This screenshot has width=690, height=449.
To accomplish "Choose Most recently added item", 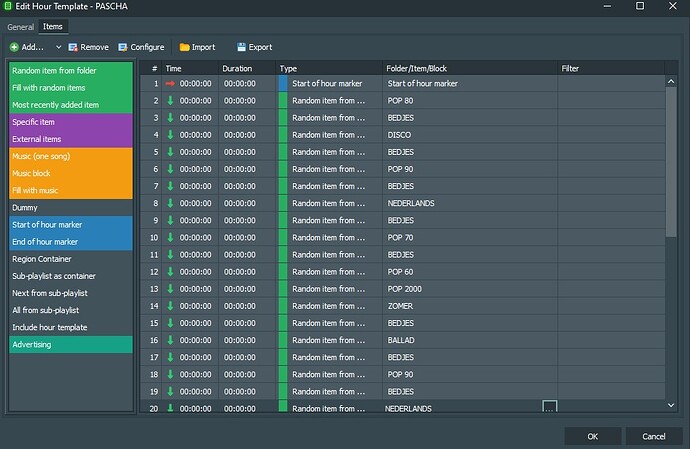I will pos(70,105).
